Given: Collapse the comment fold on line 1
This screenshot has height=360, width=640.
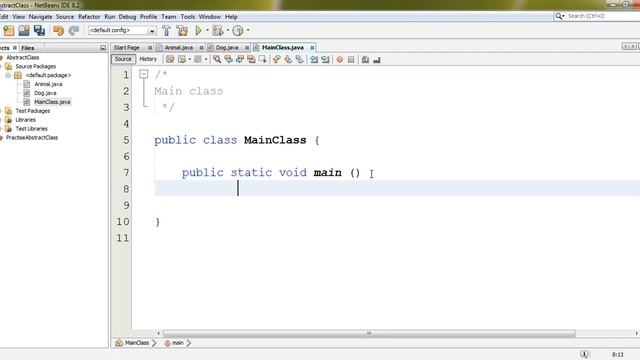Looking at the screenshot, I should tap(144, 74).
